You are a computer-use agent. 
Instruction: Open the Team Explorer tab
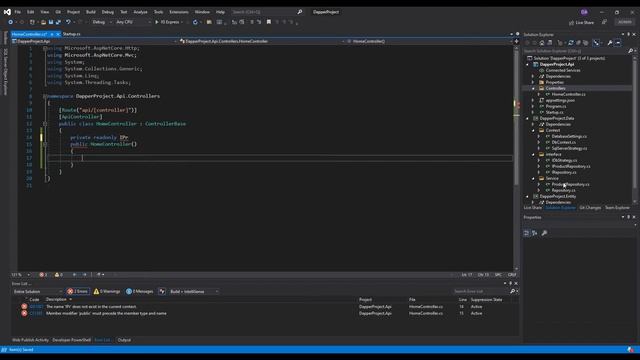617,208
